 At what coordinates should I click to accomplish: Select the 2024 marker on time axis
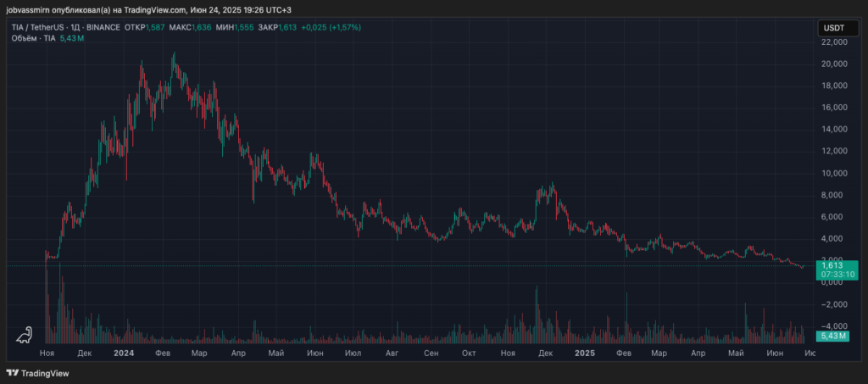point(124,352)
